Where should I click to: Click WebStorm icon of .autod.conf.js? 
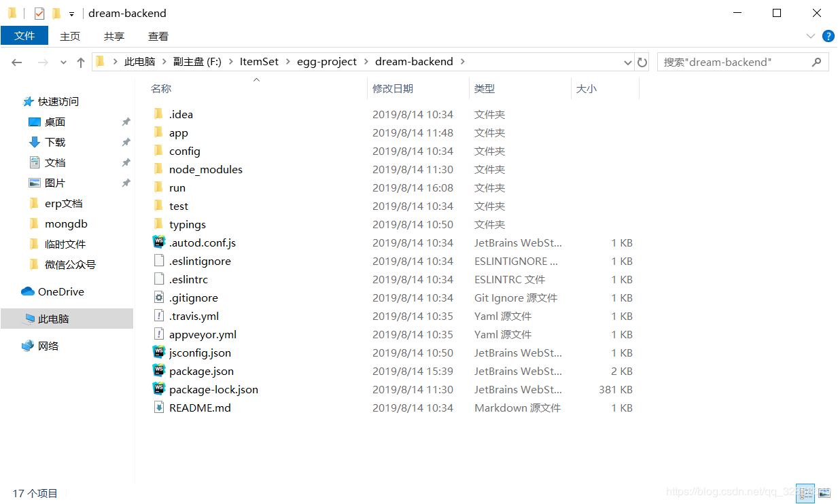click(x=158, y=242)
